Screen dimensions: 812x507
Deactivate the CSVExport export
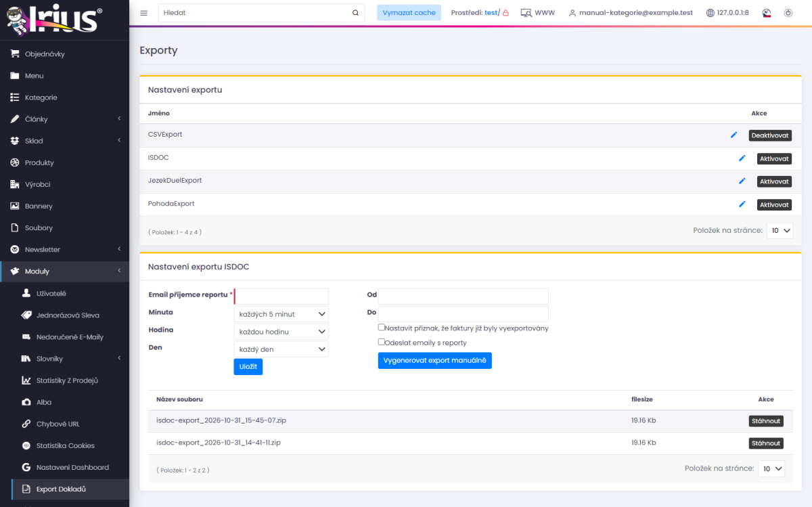770,135
